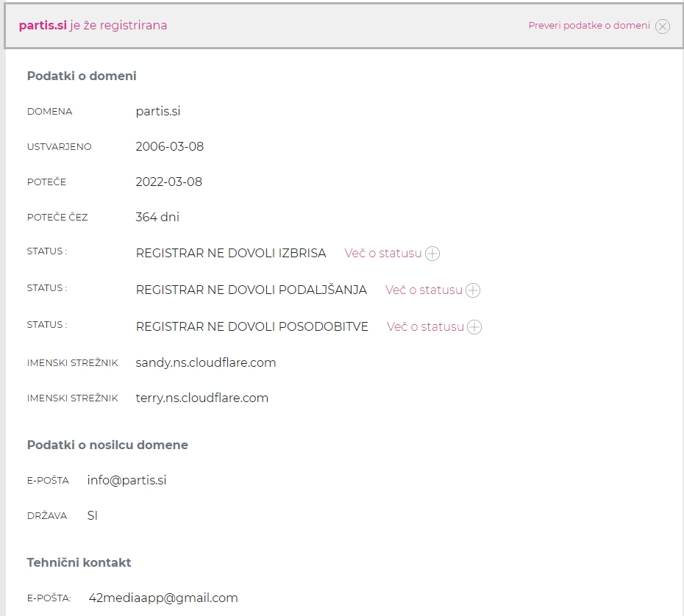
Task: Click the '364 dni' expiry countdown value
Action: pyautogui.click(x=157, y=217)
